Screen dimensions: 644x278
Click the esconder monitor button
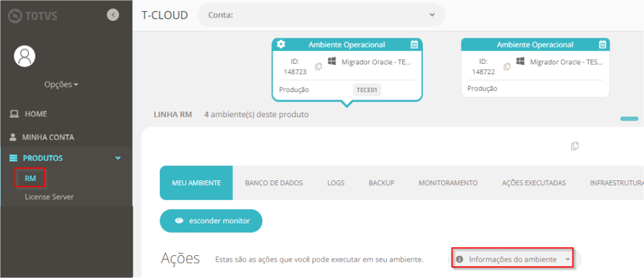point(211,221)
